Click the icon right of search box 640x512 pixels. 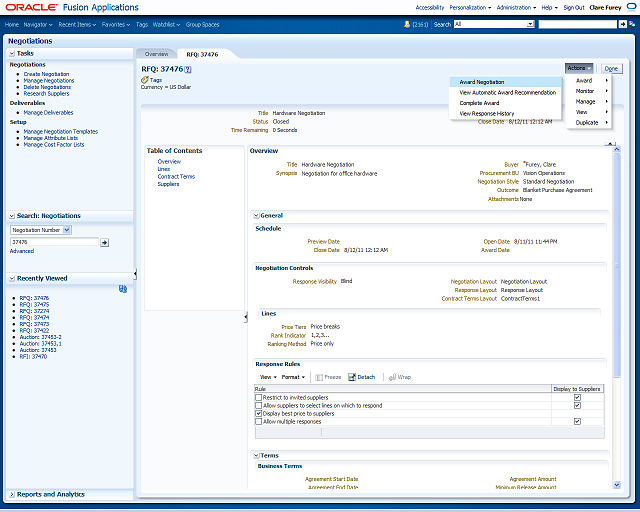pos(632,24)
